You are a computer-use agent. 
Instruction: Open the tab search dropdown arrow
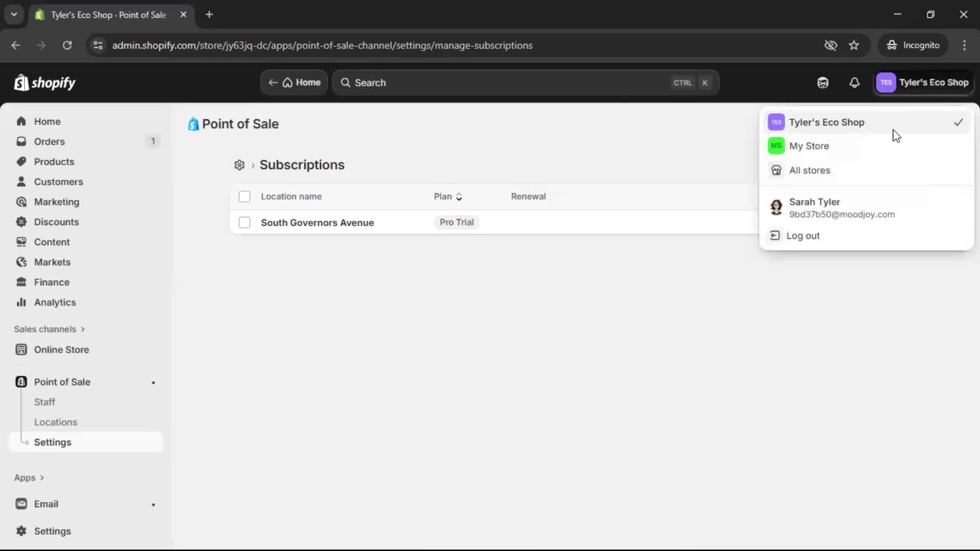pos(14,15)
